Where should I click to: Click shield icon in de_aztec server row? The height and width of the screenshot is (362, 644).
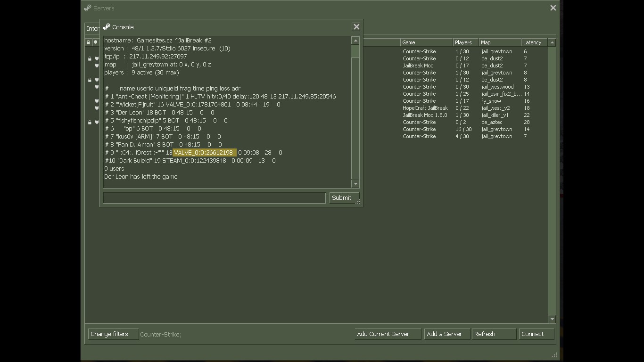(x=97, y=122)
